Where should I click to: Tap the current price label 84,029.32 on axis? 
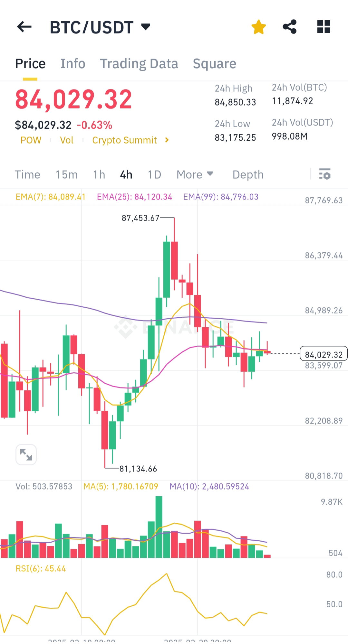click(x=324, y=354)
